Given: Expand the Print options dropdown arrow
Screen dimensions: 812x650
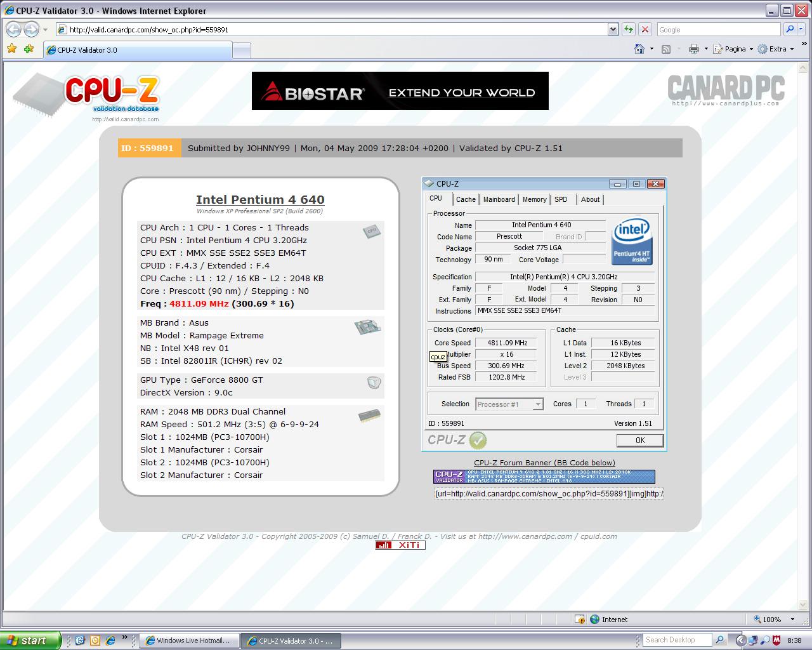Looking at the screenshot, I should 705,49.
